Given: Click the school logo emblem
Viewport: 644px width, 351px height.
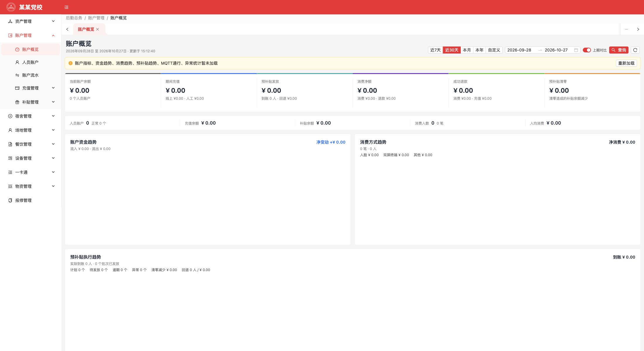Looking at the screenshot, I should 11,7.
